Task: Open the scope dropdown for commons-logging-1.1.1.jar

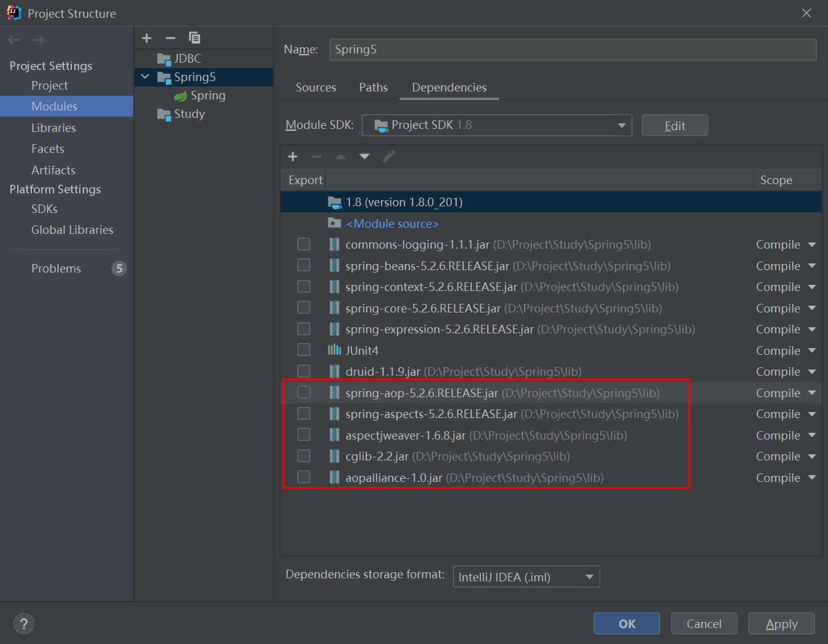Action: pyautogui.click(x=812, y=244)
